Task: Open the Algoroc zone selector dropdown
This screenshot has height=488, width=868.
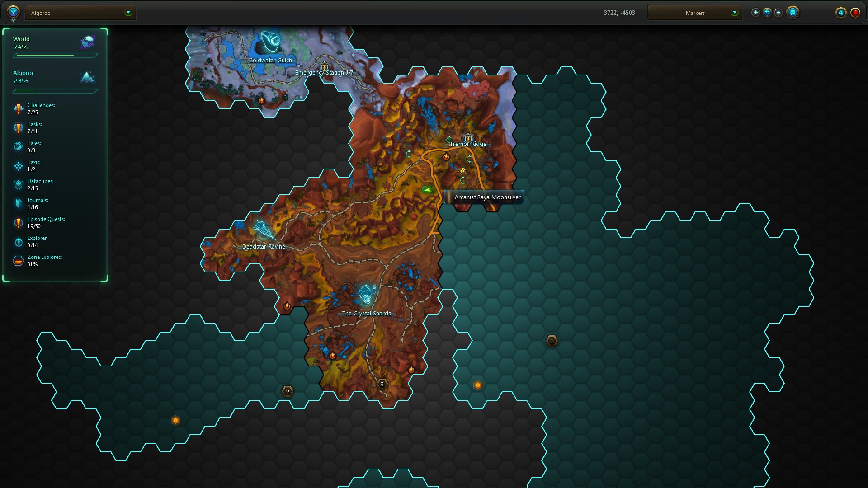Action: pyautogui.click(x=80, y=13)
